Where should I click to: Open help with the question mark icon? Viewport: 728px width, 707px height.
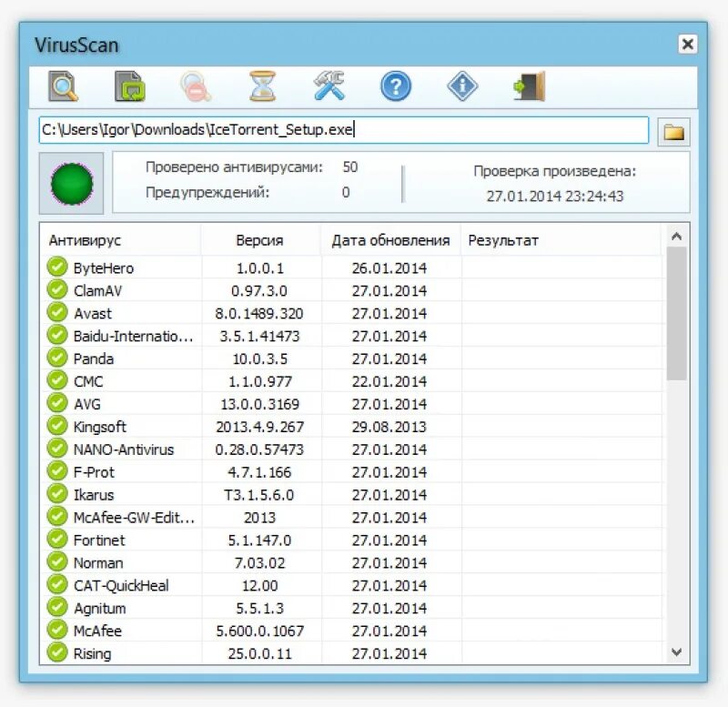coord(396,86)
